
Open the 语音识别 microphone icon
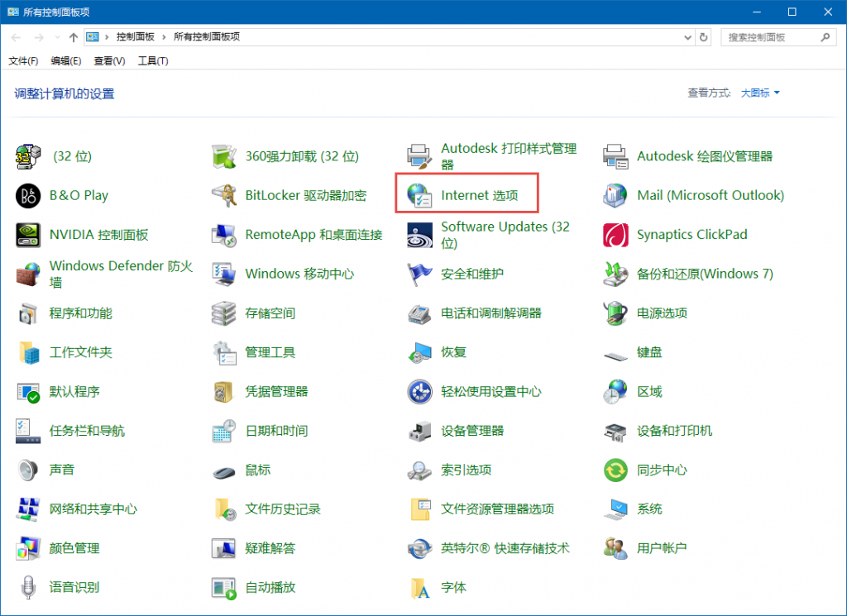(x=28, y=588)
